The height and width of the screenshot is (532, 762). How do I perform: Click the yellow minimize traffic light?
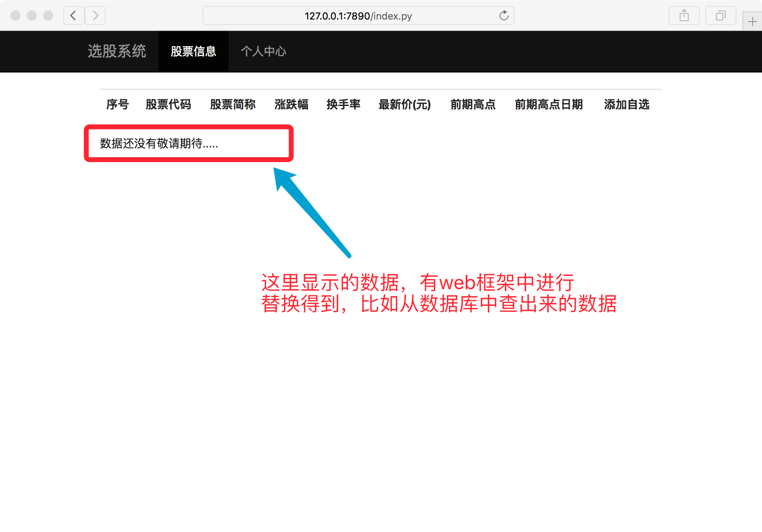tap(31, 15)
